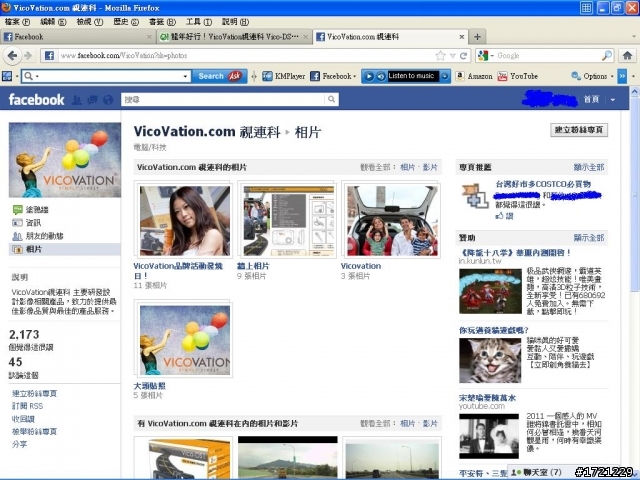Image resolution: width=640 pixels, height=480 pixels.
Task: Open the 書籤 (B) menu
Action: tap(162, 22)
